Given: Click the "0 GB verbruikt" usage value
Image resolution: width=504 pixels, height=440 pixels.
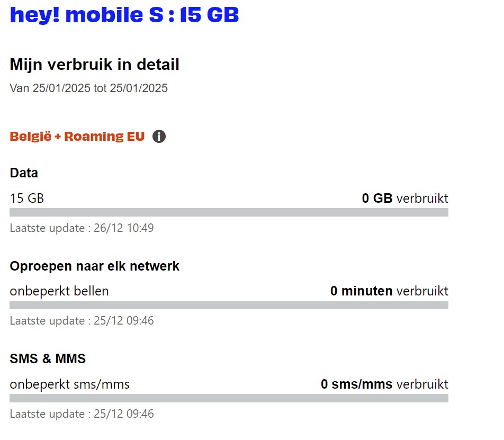Looking at the screenshot, I should coord(404,199).
